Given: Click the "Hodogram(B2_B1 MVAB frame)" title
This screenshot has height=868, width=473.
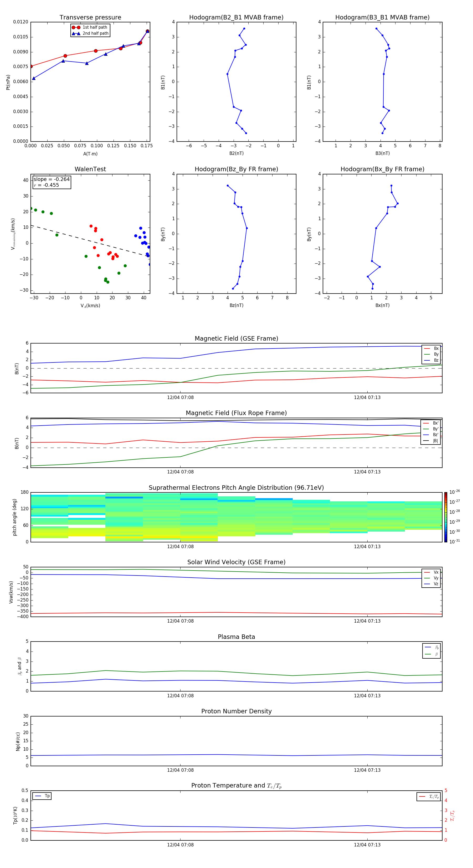Looking at the screenshot, I should 236,18.
